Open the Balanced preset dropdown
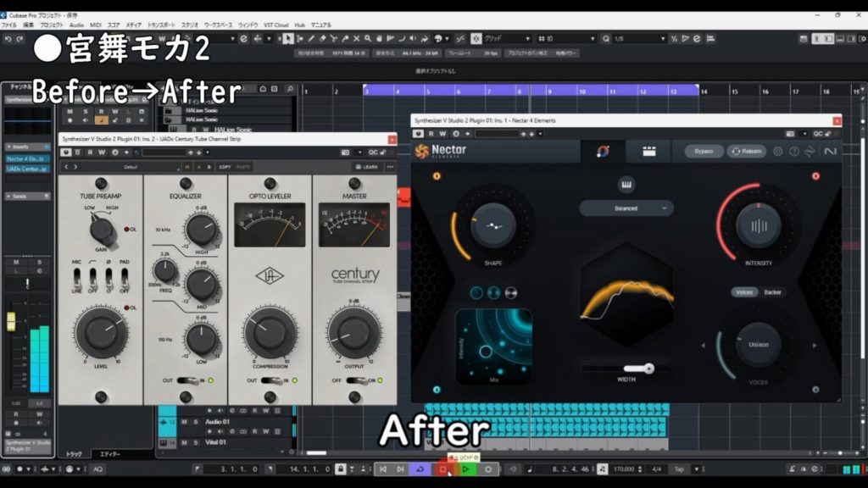This screenshot has height=488, width=868. coord(626,208)
